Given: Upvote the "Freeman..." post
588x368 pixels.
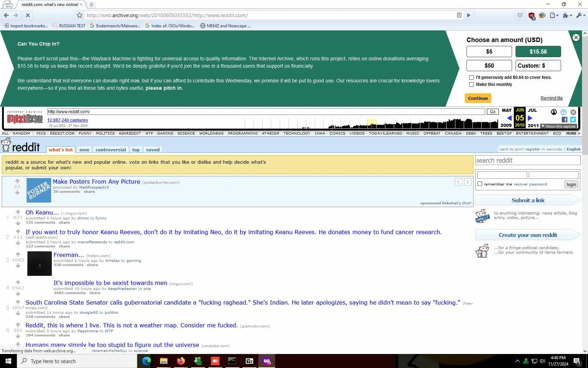Looking at the screenshot, I should point(18,254).
